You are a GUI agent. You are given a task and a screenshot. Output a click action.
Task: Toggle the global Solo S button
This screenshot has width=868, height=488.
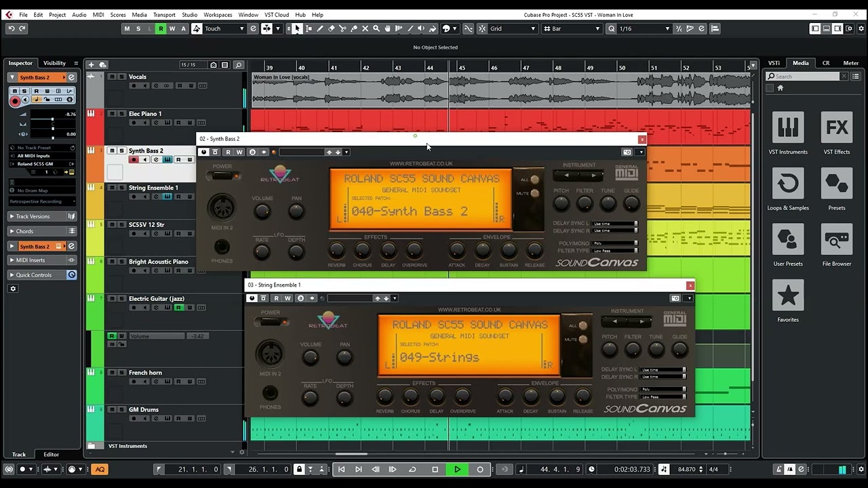coord(138,28)
